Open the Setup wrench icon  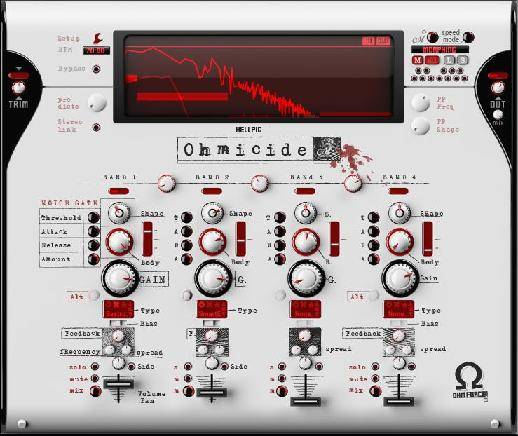(x=97, y=38)
